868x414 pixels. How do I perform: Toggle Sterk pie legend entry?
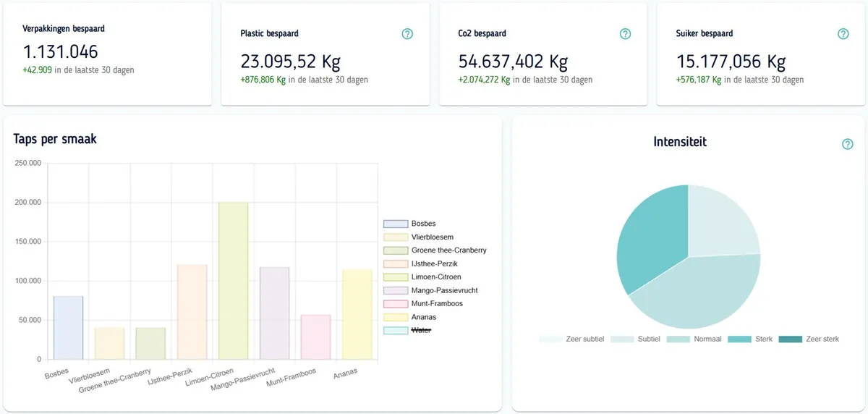coord(750,339)
